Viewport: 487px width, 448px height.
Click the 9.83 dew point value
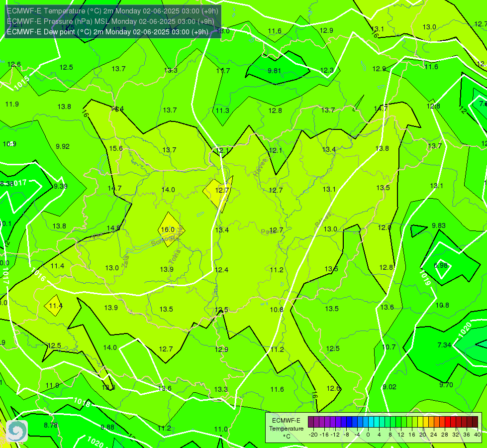coord(439,225)
